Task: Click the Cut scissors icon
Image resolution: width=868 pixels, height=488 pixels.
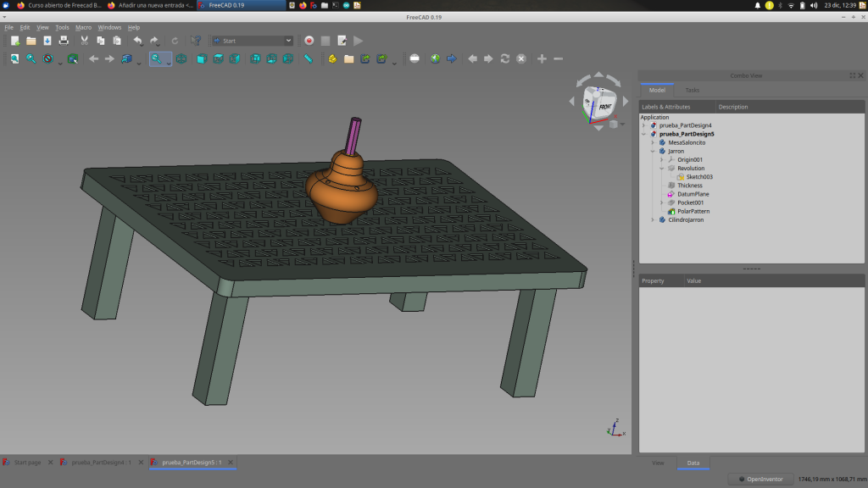Action: 85,41
